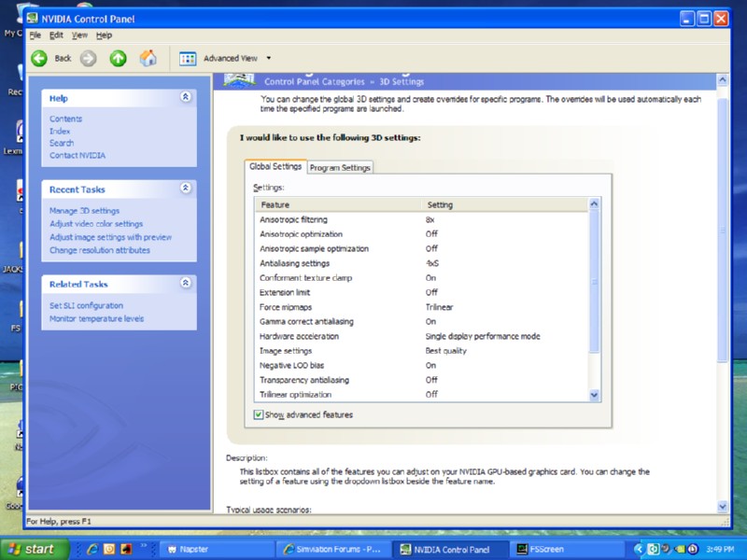The height and width of the screenshot is (560, 747).
Task: Click the green Back arrow icon
Action: click(39, 58)
